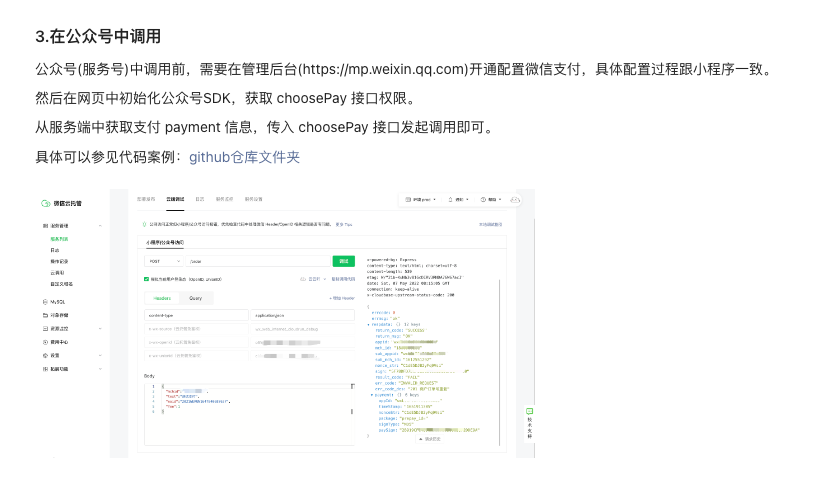Select 自定义域名 in the sidebar

pos(61,284)
